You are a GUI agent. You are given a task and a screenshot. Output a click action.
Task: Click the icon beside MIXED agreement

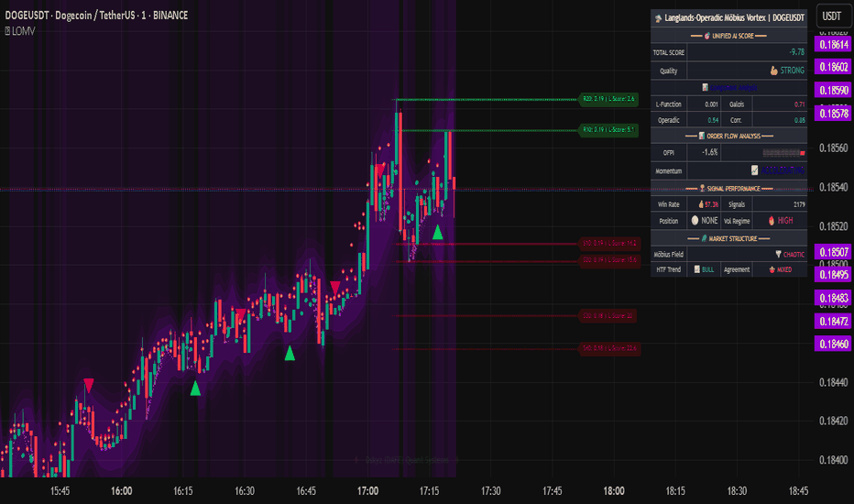772,269
